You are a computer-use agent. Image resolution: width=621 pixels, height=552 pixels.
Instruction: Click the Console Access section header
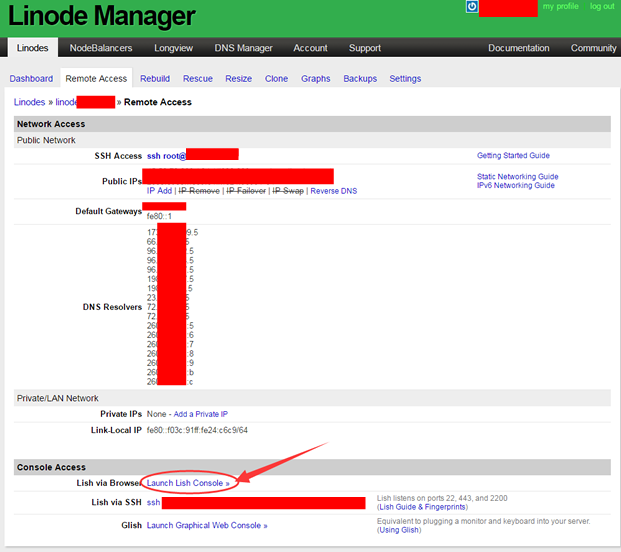pyautogui.click(x=312, y=467)
